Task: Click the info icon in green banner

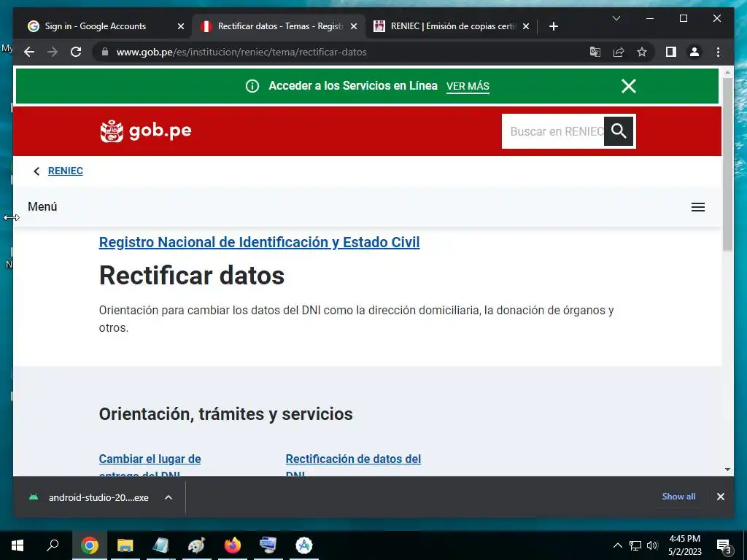Action: [x=252, y=86]
